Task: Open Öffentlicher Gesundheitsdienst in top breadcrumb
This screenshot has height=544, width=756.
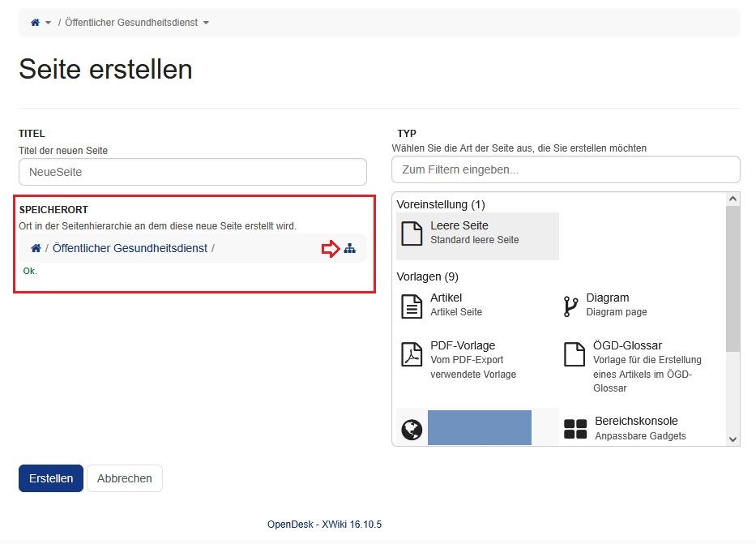Action: pyautogui.click(x=131, y=23)
